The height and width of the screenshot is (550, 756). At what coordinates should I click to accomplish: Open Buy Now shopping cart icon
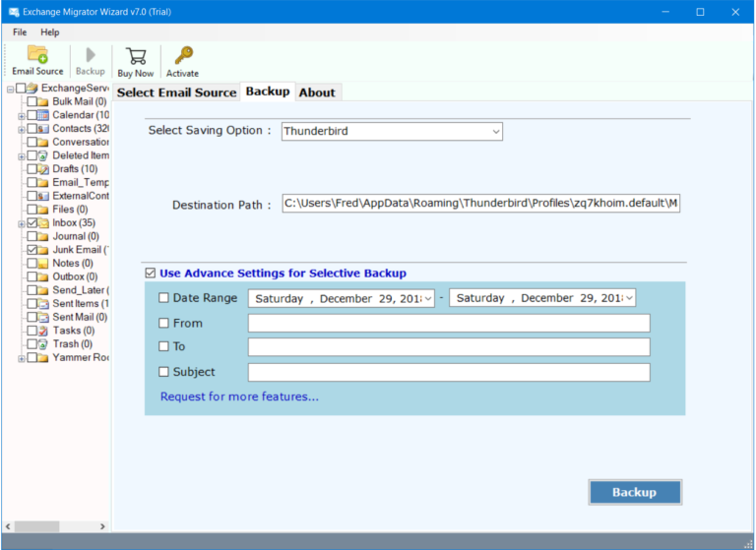tap(136, 56)
